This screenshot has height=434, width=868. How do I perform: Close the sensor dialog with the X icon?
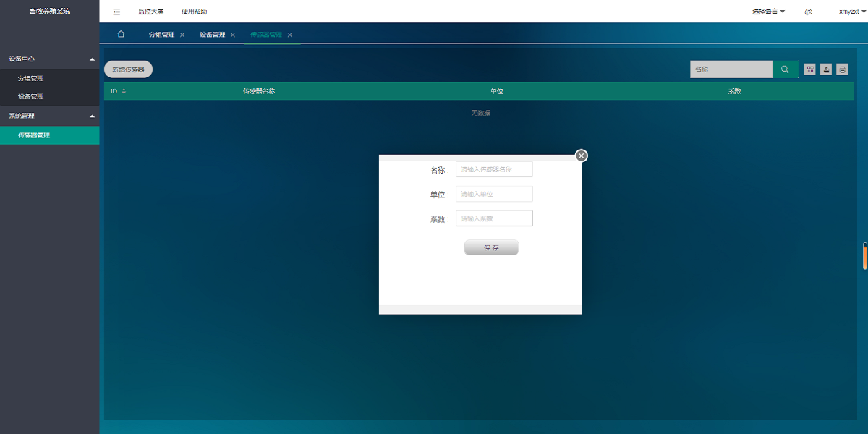pyautogui.click(x=580, y=155)
